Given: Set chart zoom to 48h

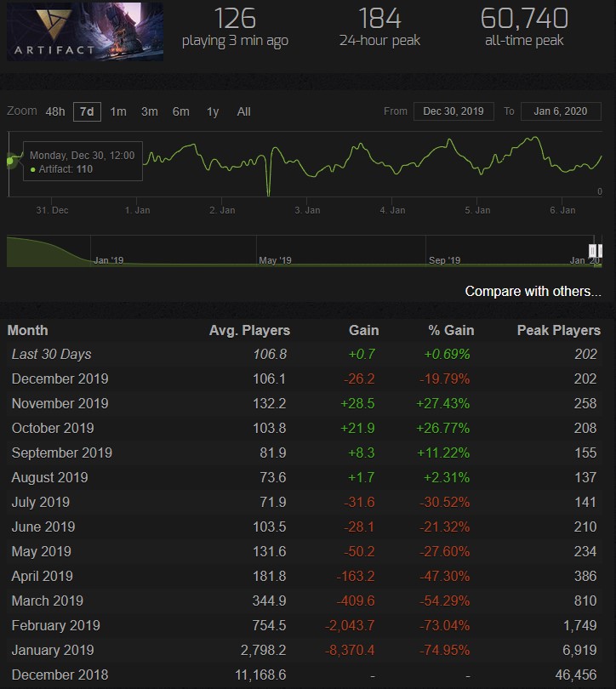Looking at the screenshot, I should [x=55, y=111].
